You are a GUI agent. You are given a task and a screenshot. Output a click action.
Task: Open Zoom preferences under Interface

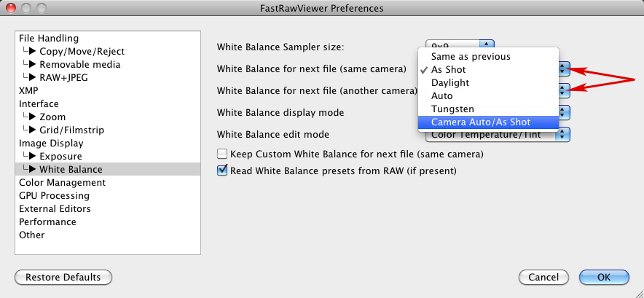click(x=52, y=117)
